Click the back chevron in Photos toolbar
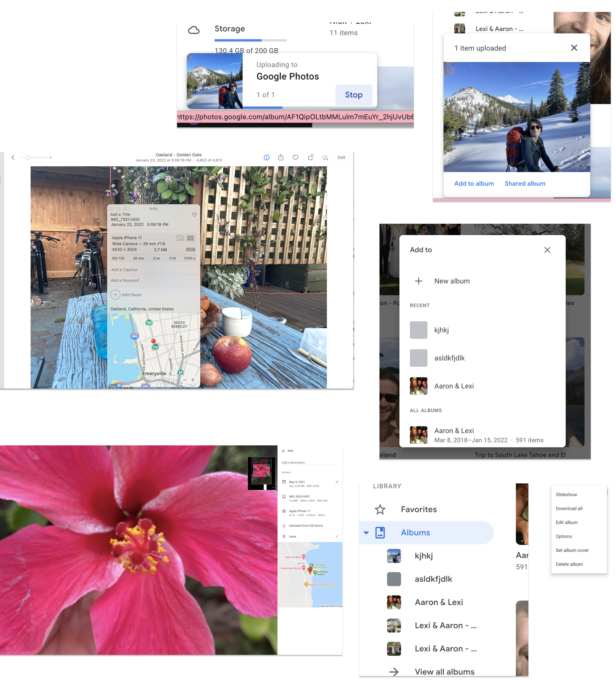This screenshot has height=681, width=616. tap(13, 158)
